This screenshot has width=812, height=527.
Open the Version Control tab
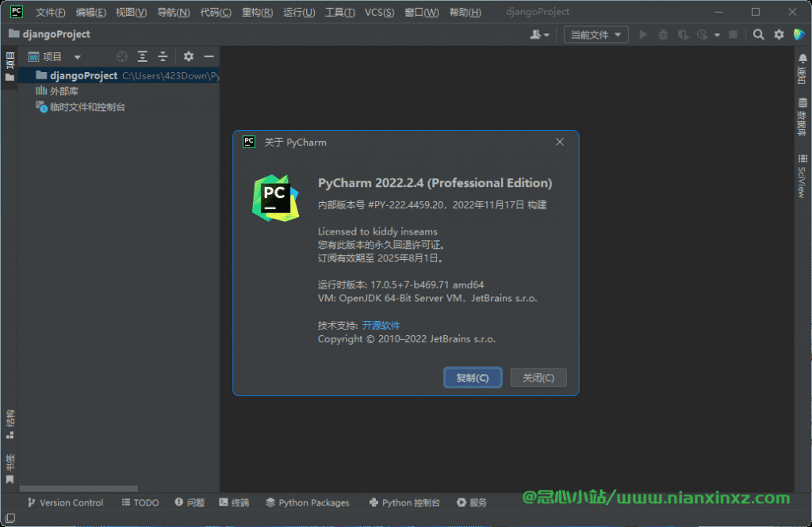(x=65, y=502)
